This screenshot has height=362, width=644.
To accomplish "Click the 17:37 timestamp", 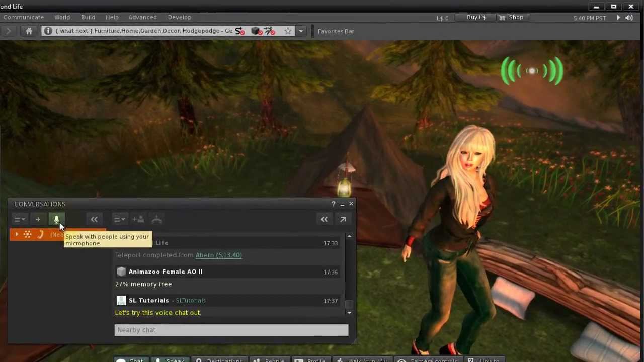I will (x=331, y=301).
